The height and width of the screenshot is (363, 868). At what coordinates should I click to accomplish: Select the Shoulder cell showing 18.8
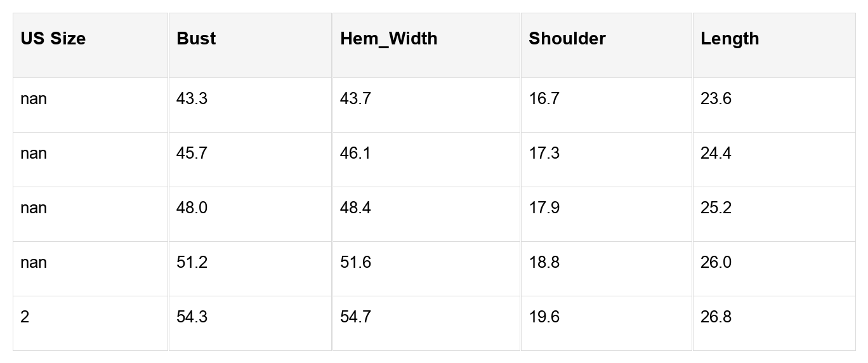tap(544, 263)
